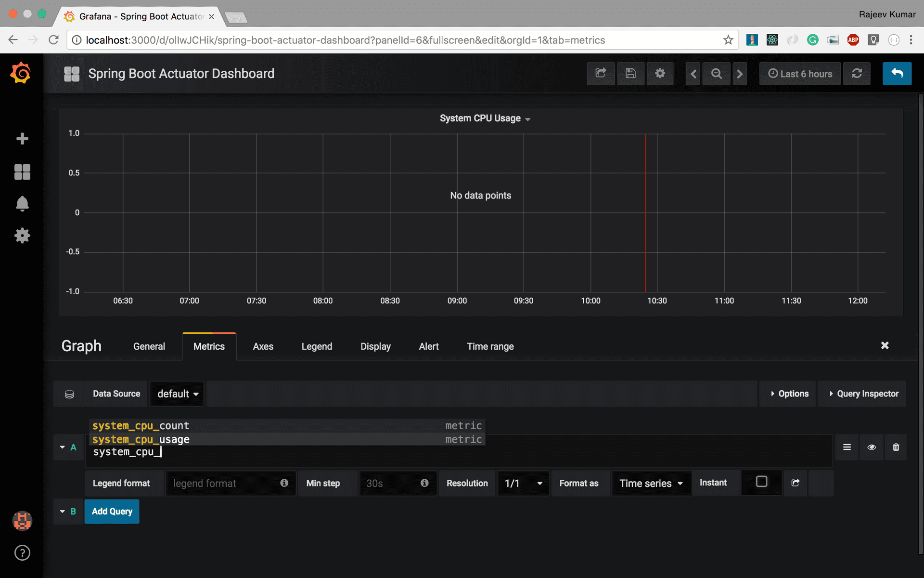Open the query editor help menu
The image size is (924, 578).
[x=847, y=447]
